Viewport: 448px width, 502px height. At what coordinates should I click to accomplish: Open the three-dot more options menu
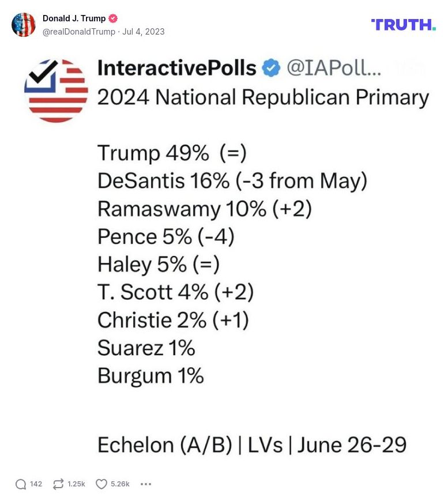[146, 484]
